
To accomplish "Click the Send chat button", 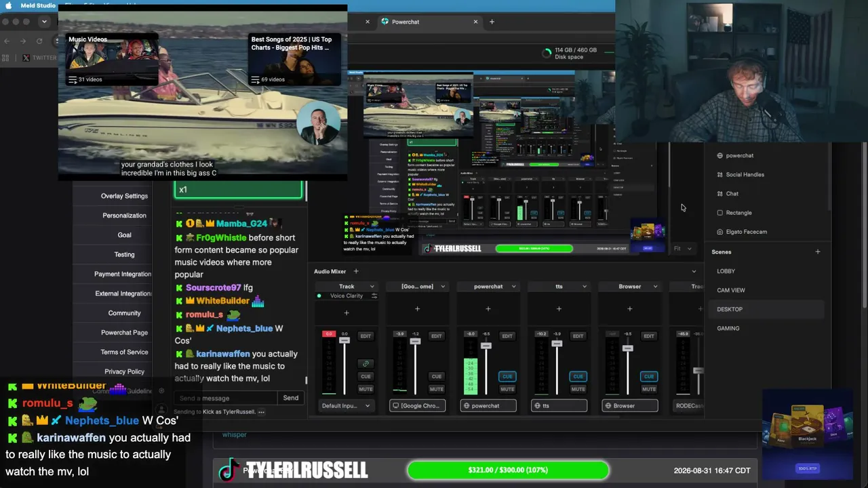I will coord(291,399).
